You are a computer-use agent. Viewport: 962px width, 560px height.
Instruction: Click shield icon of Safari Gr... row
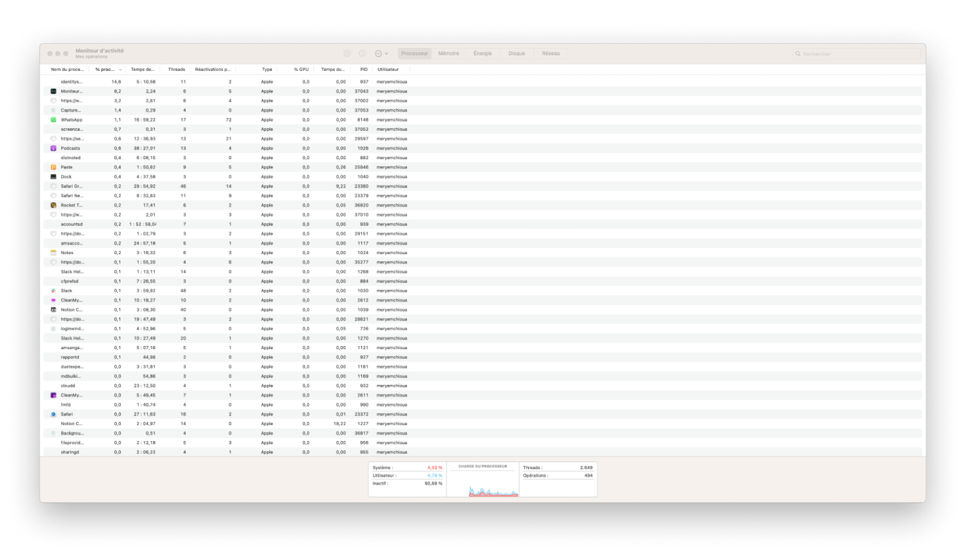[54, 186]
